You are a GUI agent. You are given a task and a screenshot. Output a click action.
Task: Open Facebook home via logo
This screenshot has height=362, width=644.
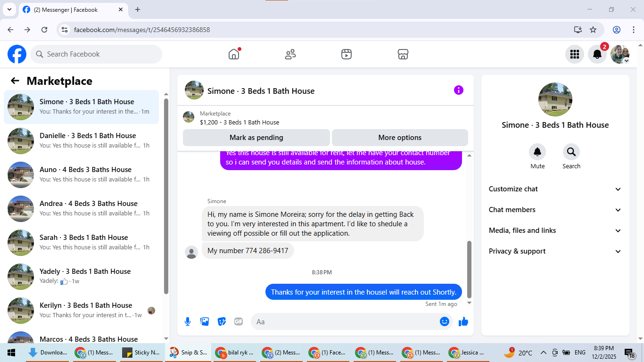17,54
